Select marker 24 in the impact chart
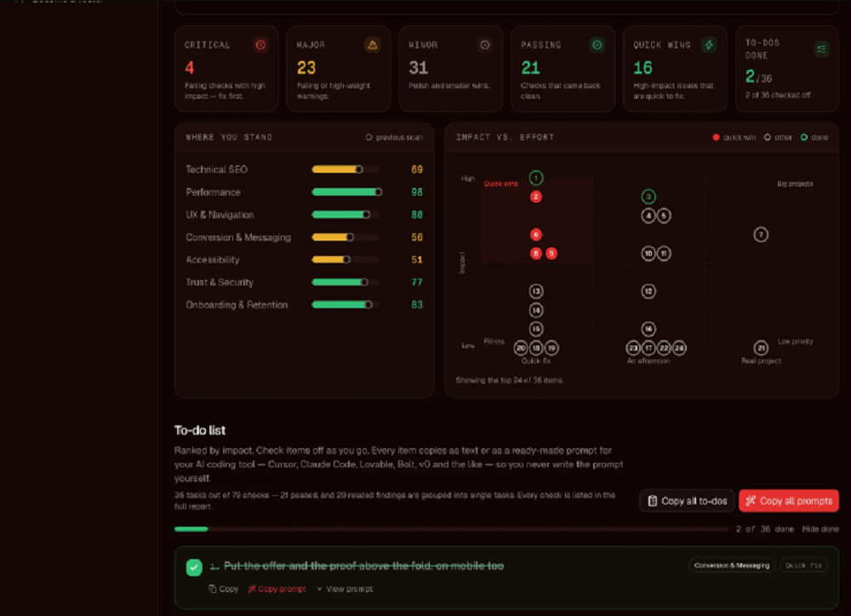The image size is (851, 616). click(679, 348)
